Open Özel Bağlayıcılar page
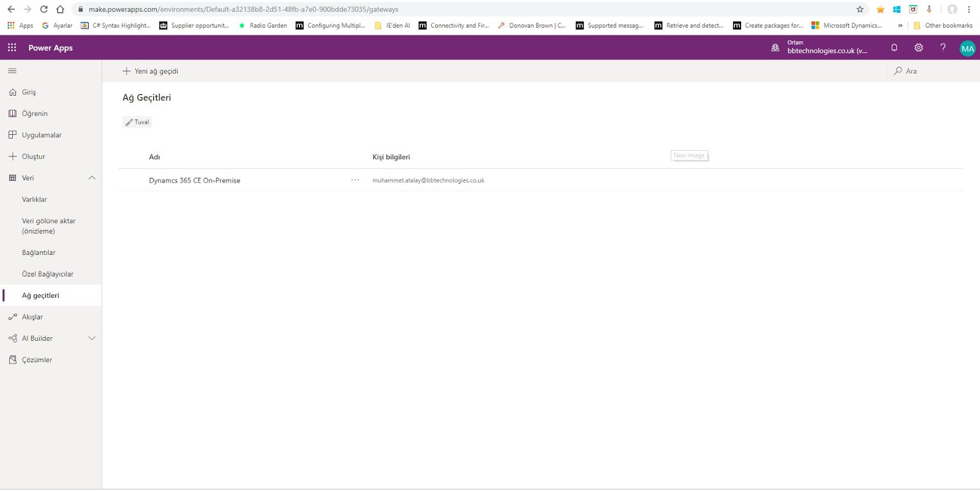The width and height of the screenshot is (980, 491). point(48,274)
